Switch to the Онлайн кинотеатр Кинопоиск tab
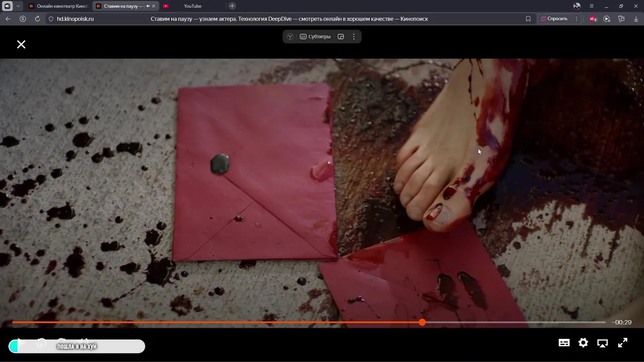Screen dimensions: 644x362 pos(58,6)
